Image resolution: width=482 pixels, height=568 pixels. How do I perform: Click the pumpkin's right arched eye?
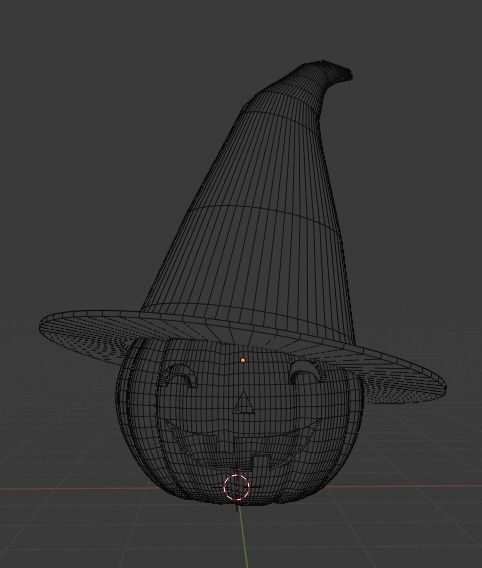[308, 372]
